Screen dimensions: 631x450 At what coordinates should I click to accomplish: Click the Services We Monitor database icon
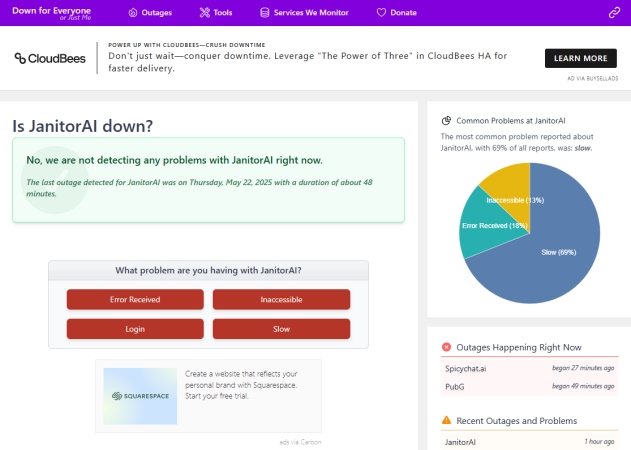point(264,13)
